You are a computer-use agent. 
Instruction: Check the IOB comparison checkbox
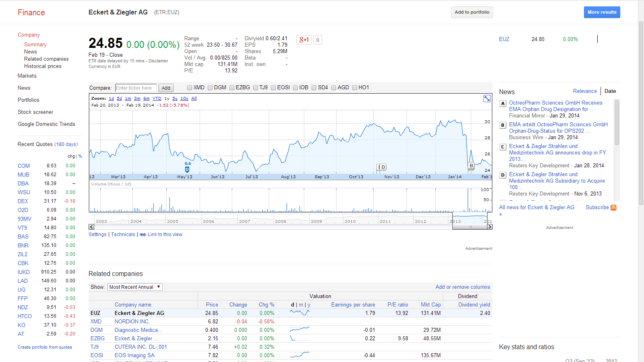295,88
